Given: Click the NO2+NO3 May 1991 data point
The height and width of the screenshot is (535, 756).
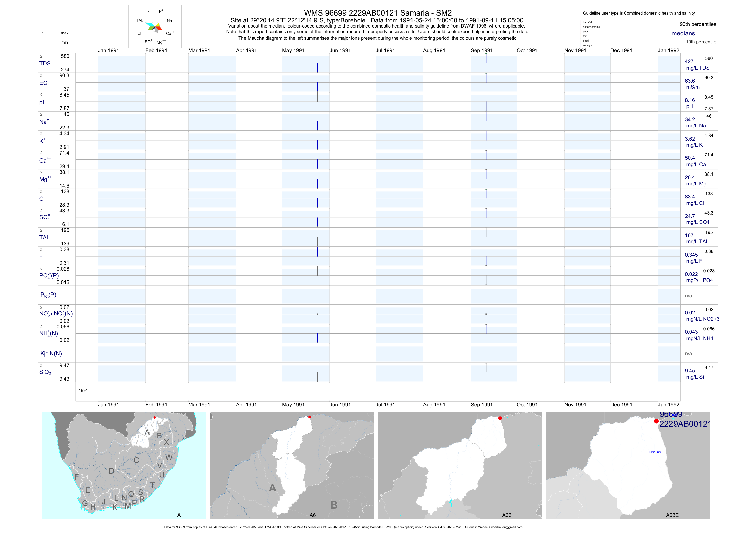Looking at the screenshot, I should pyautogui.click(x=318, y=314).
